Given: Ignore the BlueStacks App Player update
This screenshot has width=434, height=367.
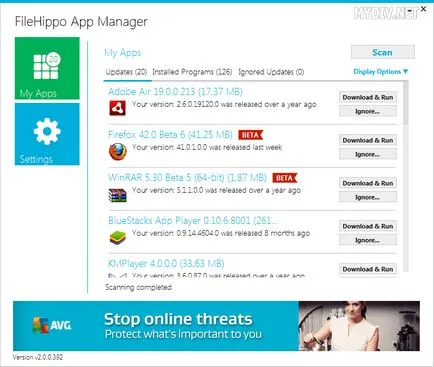Looking at the screenshot, I should [x=368, y=240].
